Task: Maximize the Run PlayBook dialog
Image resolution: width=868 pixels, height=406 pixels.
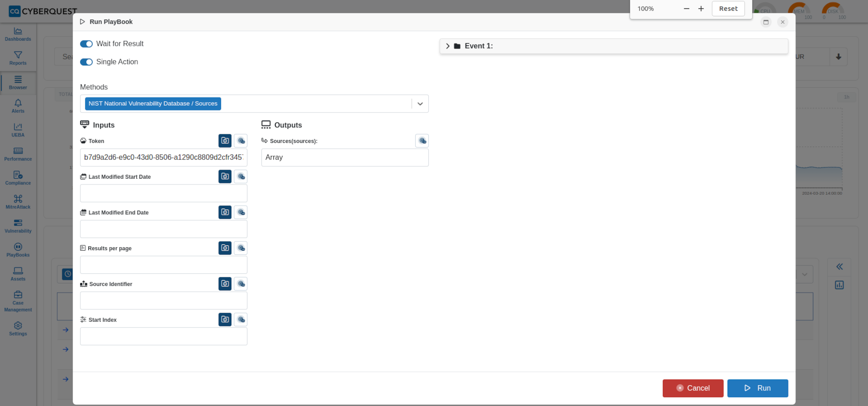Action: [x=766, y=22]
